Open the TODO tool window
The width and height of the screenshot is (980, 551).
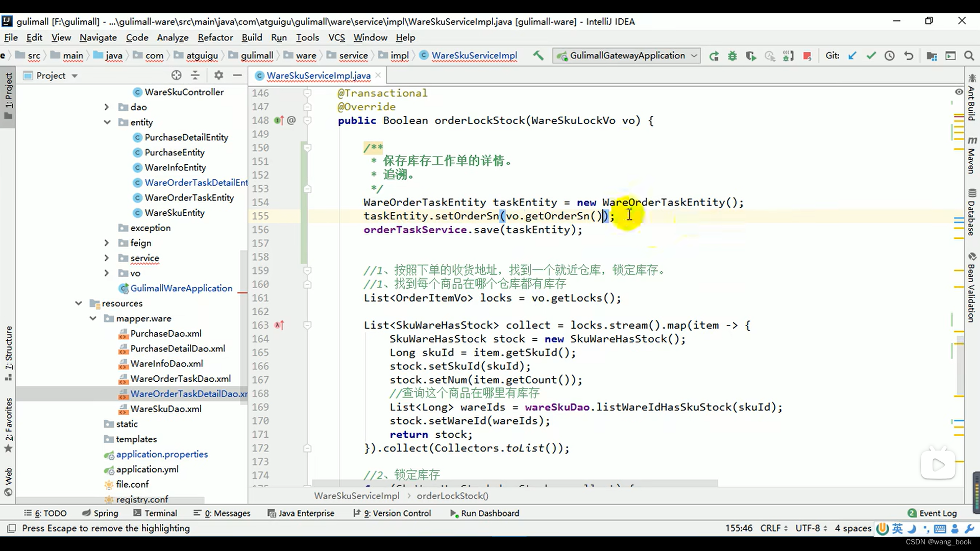click(45, 513)
